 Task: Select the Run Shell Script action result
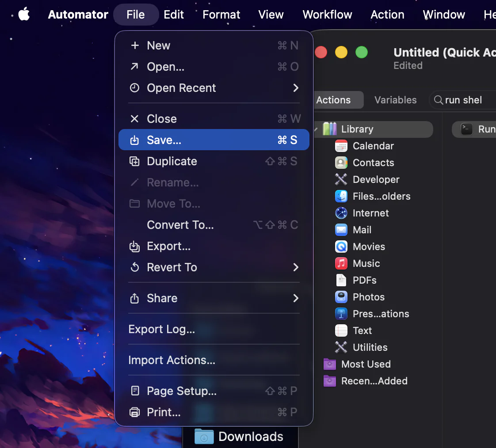click(474, 129)
